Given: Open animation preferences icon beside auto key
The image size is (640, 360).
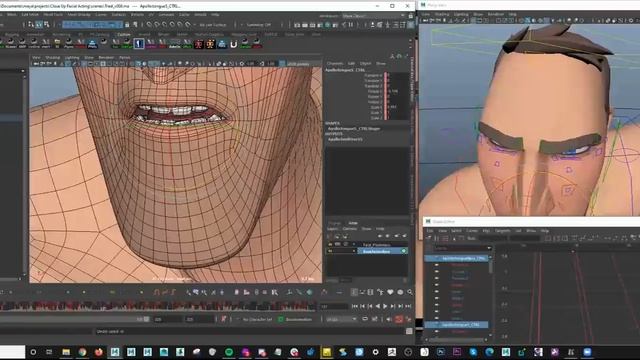Looking at the screenshot, I should pyautogui.click(x=408, y=319).
